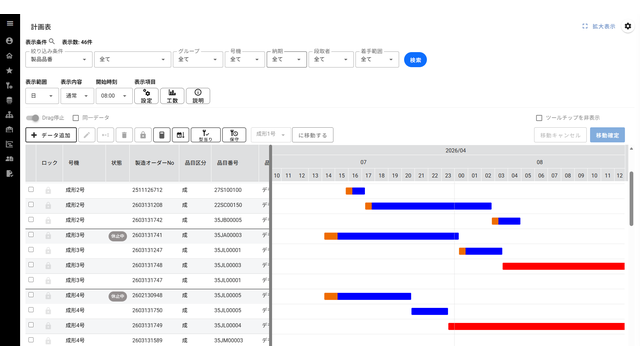Click the split icon beside the pencil
This screenshot has width=640, height=360.
click(x=105, y=135)
